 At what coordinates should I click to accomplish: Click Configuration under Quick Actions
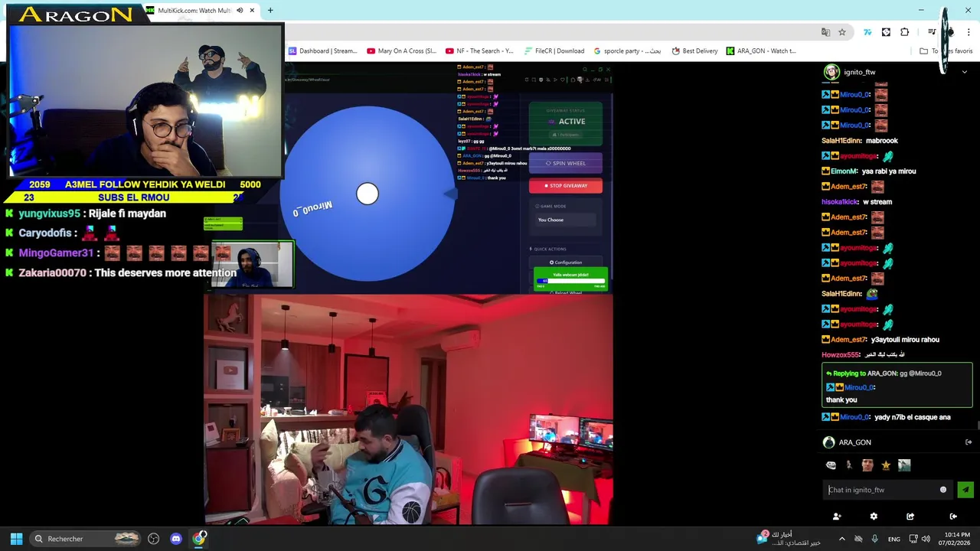pos(566,262)
